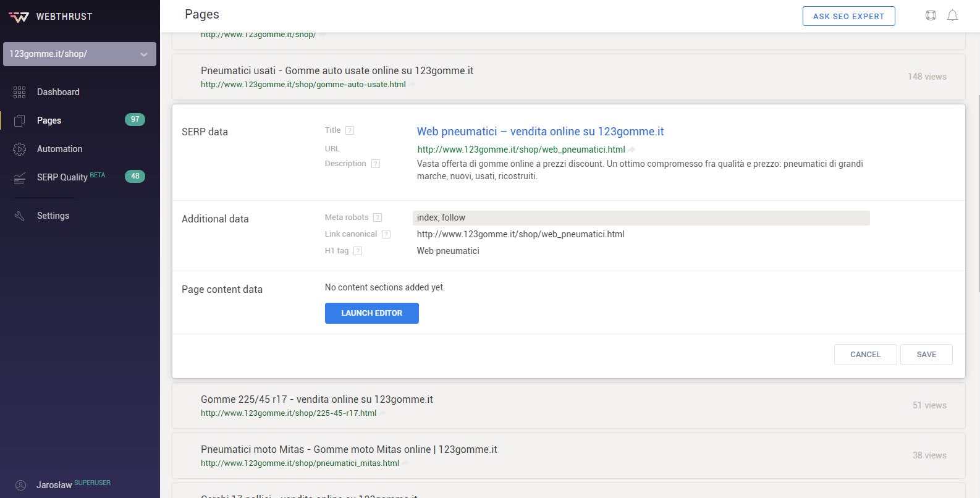Image resolution: width=980 pixels, height=498 pixels.
Task: Click the Launch Editor button
Action: [x=372, y=313]
